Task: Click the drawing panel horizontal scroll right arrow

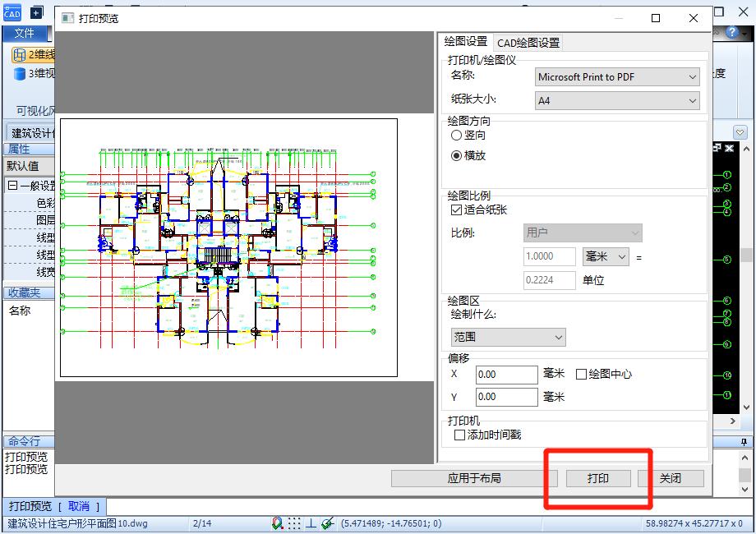Action: (x=733, y=421)
